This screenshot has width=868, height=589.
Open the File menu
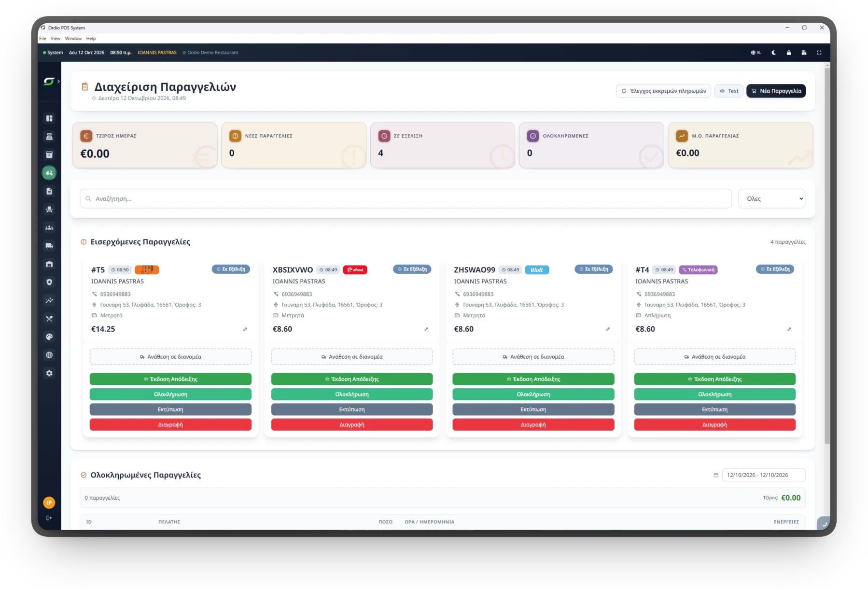tap(43, 39)
